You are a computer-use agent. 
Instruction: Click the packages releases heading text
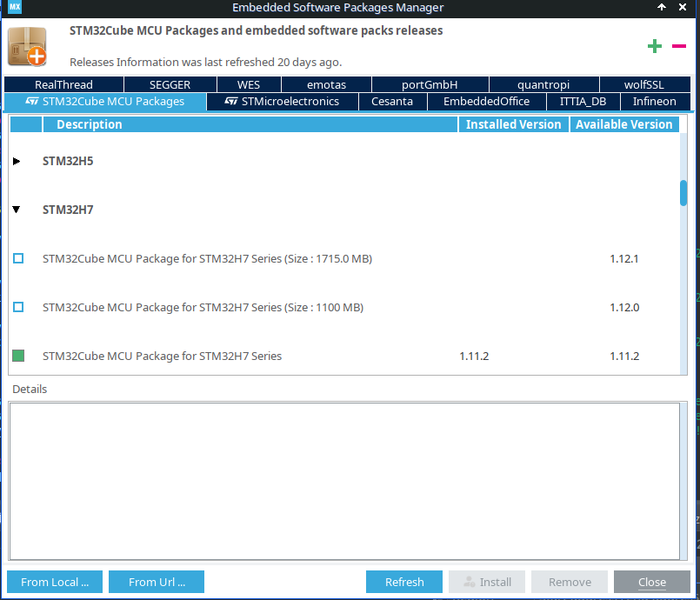(257, 30)
